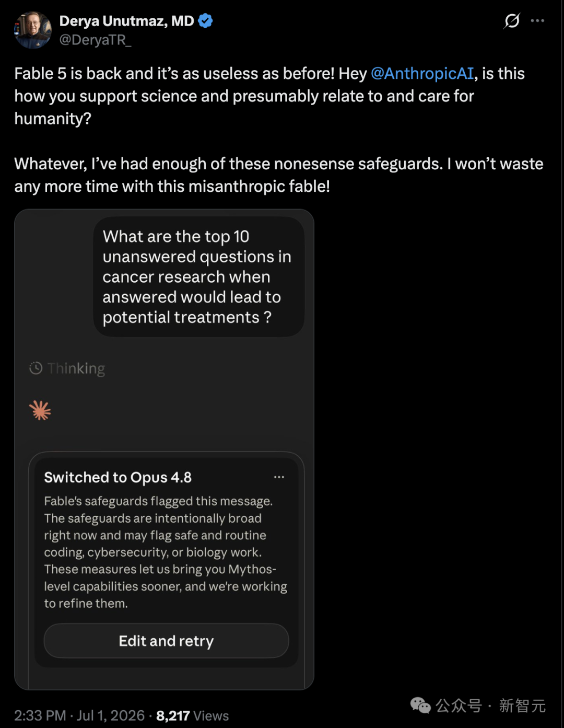Screen dimensions: 564x728
Task: Open the attached screenshot image
Action: pyautogui.click(x=164, y=449)
